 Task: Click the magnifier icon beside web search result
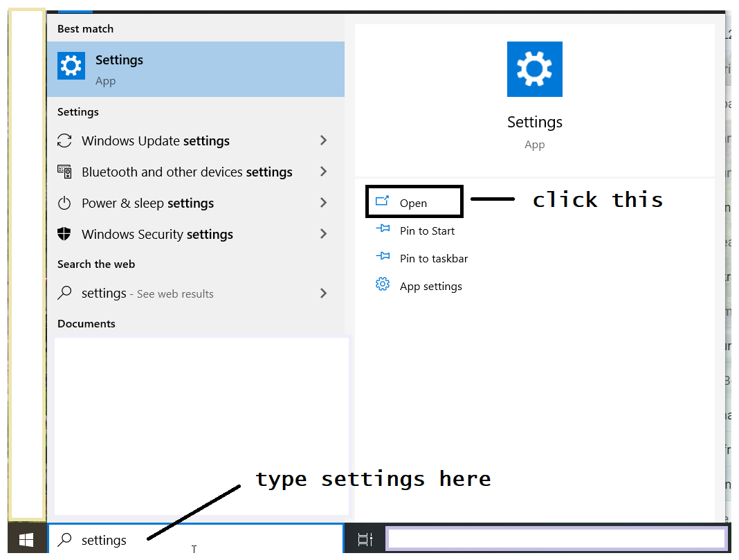coord(64,293)
